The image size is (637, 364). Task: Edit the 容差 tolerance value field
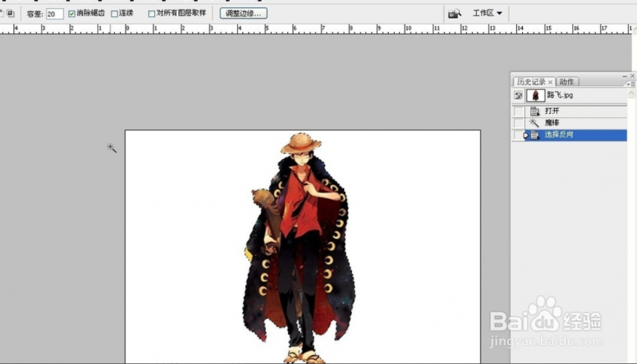(x=54, y=14)
